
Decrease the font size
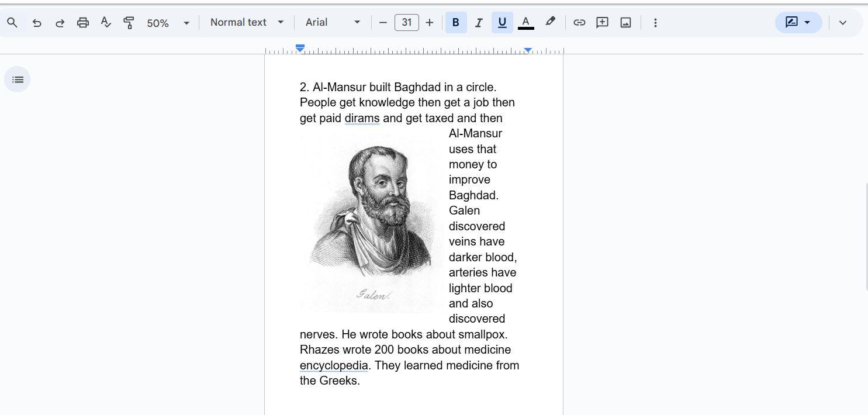(383, 23)
